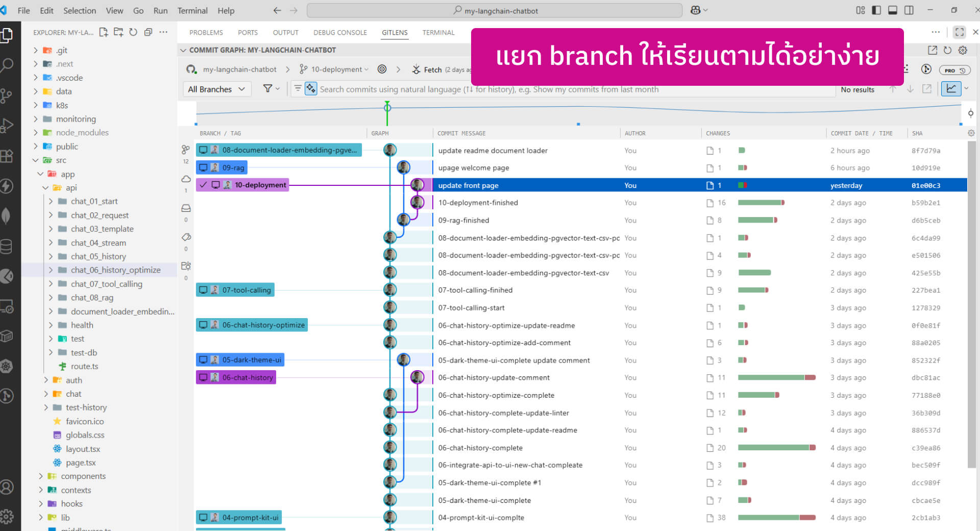This screenshot has width=980, height=531.
Task: Toggle the minimap chart button
Action: (x=951, y=89)
